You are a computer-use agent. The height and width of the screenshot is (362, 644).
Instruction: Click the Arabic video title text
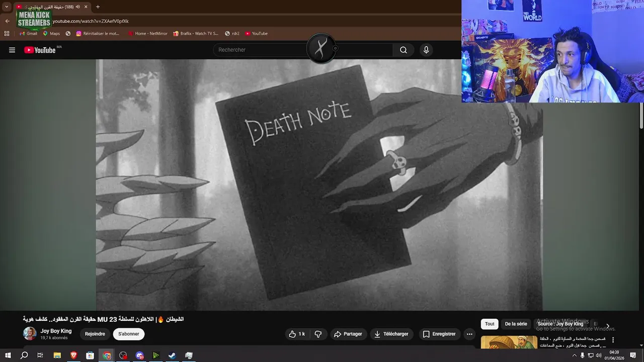[103, 319]
